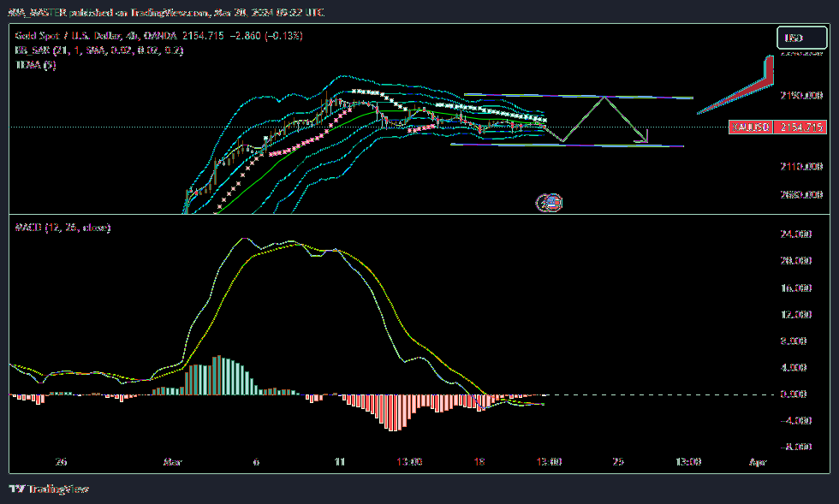Click the 16.000 MACD axis value
This screenshot has height=504, width=839.
796,288
